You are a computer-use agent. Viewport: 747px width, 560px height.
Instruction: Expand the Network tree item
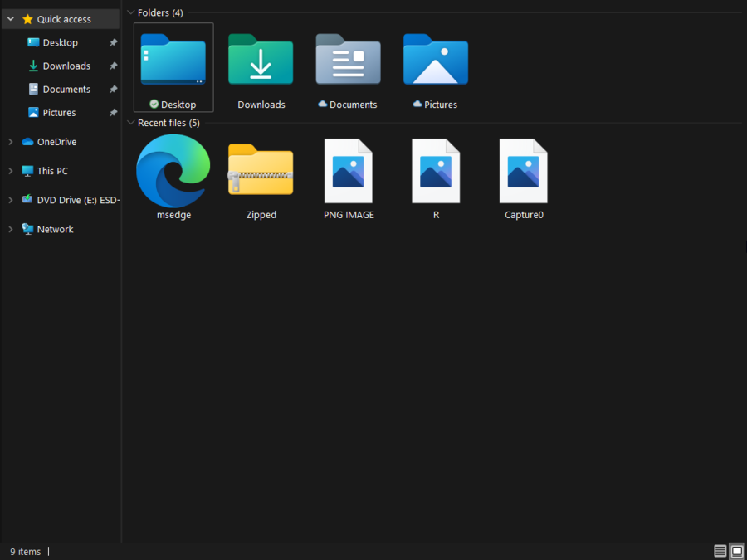pyautogui.click(x=10, y=229)
